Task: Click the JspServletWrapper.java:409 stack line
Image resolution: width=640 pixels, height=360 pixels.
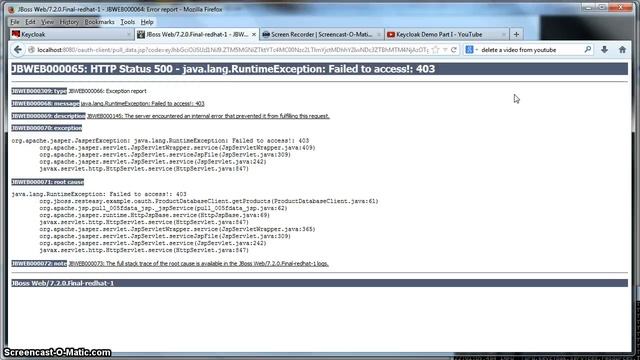Action: [x=177, y=148]
